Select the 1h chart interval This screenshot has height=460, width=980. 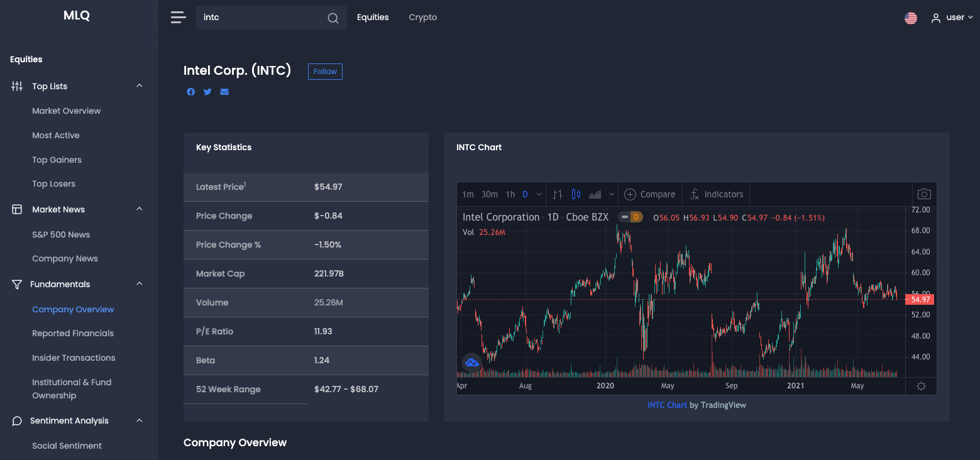pyautogui.click(x=510, y=194)
